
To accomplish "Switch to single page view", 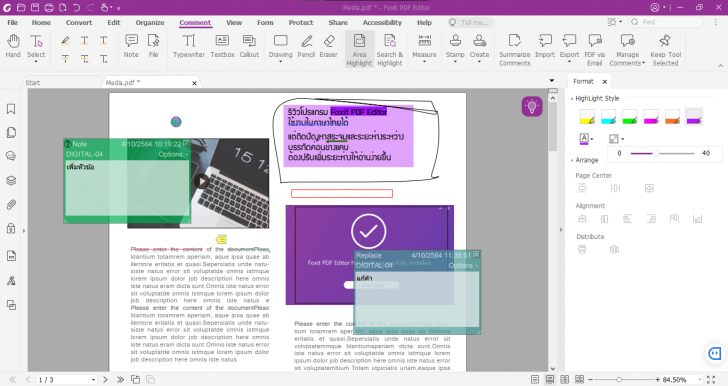I will 535,379.
